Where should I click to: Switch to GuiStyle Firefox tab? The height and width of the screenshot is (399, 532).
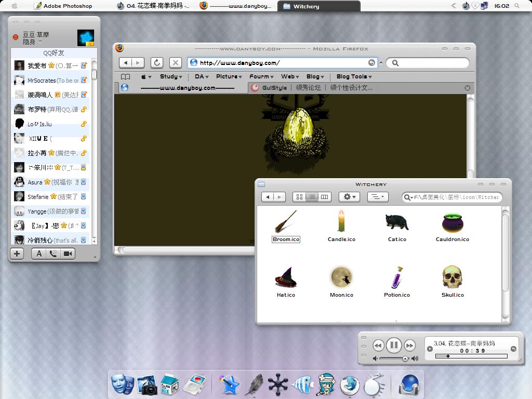312,88
